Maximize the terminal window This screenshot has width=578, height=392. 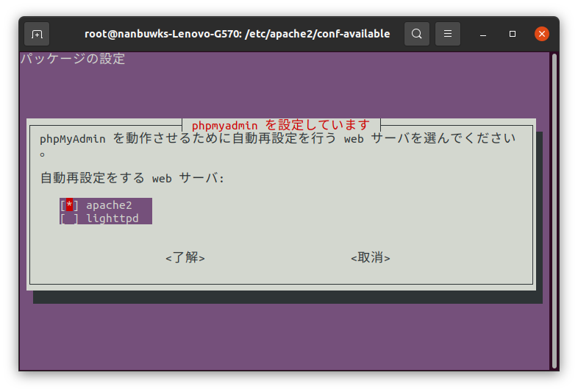513,34
